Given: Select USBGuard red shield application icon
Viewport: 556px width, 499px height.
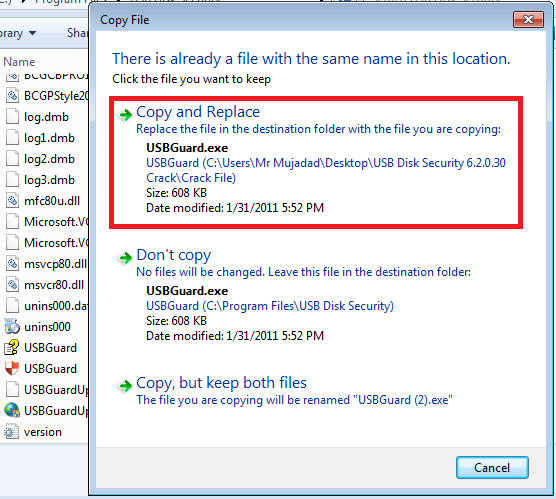Looking at the screenshot, I should coord(12,368).
